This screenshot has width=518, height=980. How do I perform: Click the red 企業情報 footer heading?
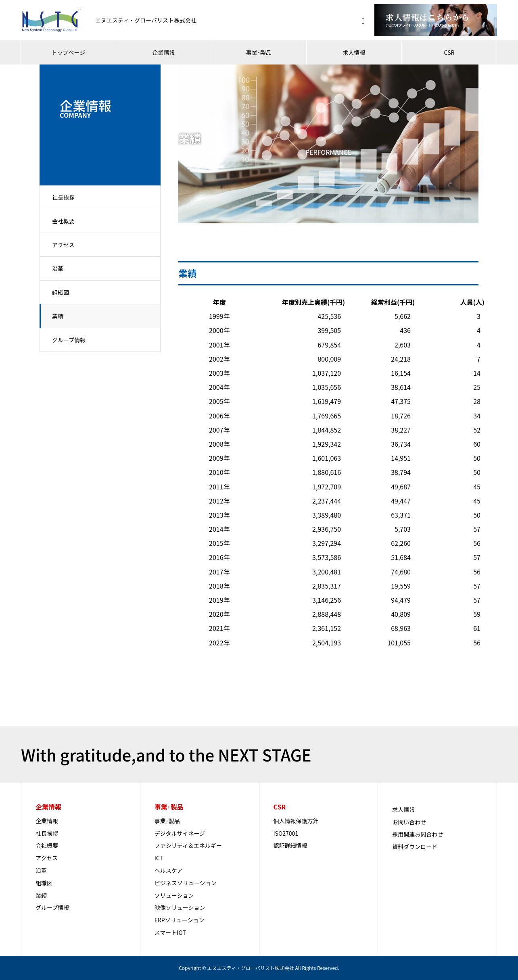point(48,807)
